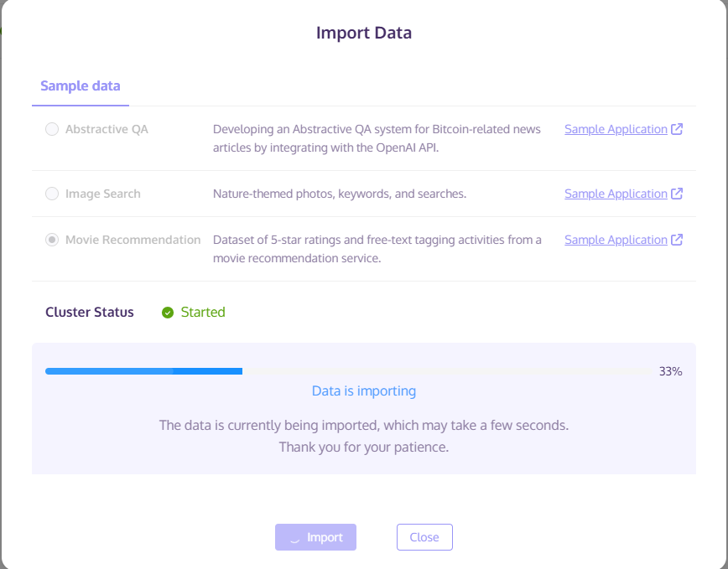Click the Import Data dialog title
728x569 pixels.
(364, 34)
